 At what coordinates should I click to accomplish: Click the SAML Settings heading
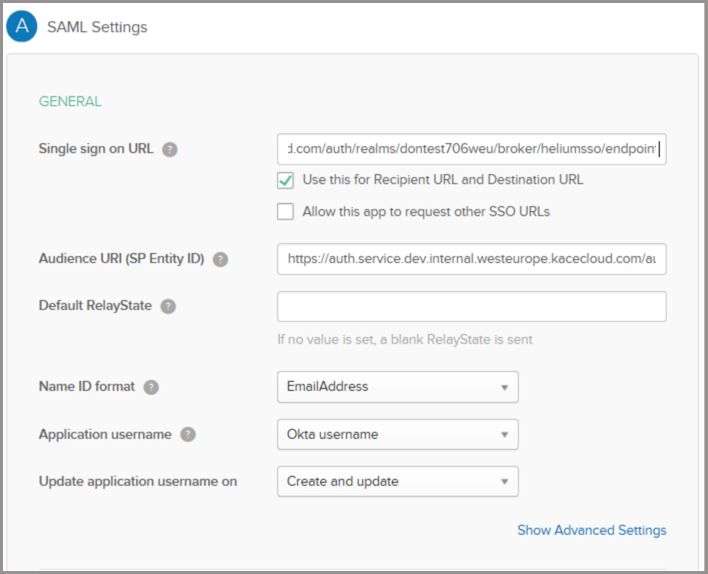coord(97,27)
